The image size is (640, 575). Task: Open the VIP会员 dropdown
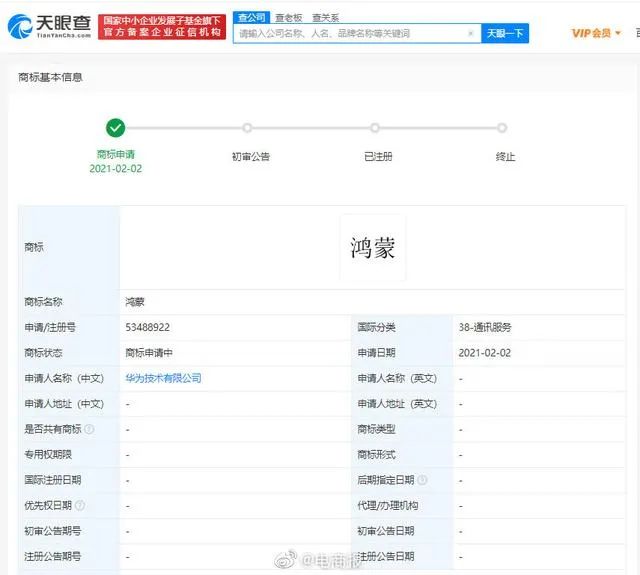click(x=596, y=33)
